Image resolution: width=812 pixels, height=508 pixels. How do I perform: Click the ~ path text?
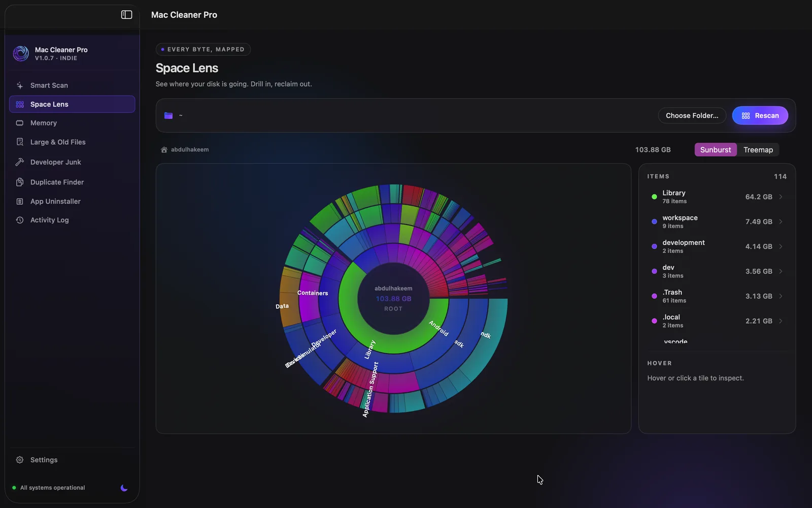point(181,116)
